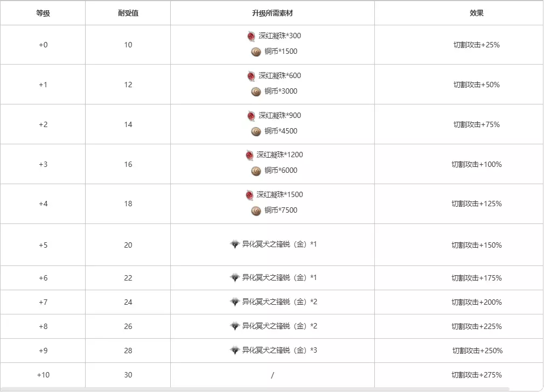Click the red bead icon beside 深红凝珠*1200
This screenshot has width=544, height=392.
(249, 155)
